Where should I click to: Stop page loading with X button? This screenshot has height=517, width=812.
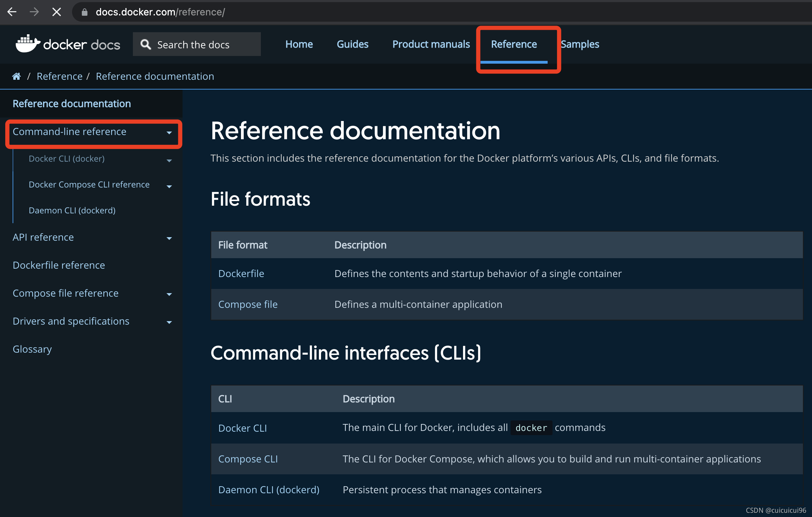56,12
